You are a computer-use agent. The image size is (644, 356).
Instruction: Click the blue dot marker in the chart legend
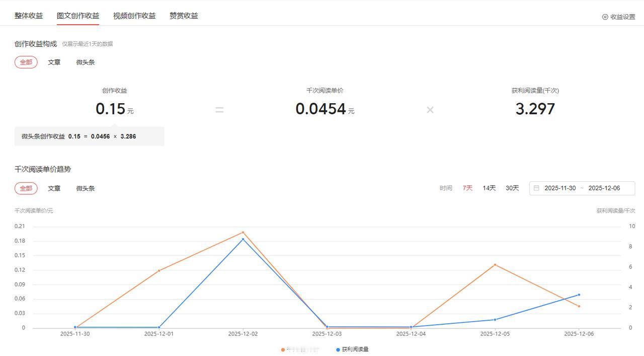pos(337,349)
